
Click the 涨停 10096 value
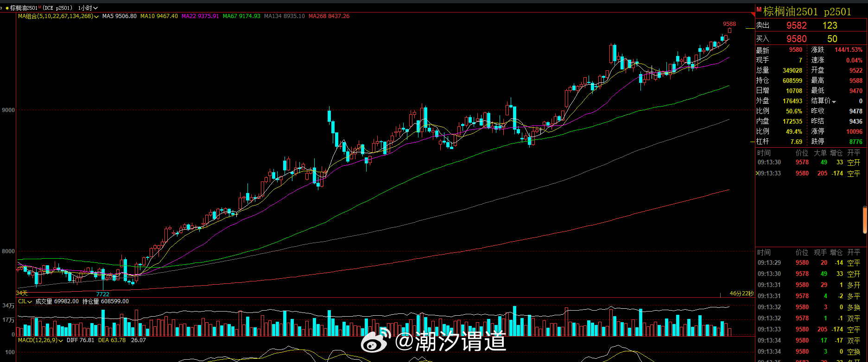coord(855,131)
